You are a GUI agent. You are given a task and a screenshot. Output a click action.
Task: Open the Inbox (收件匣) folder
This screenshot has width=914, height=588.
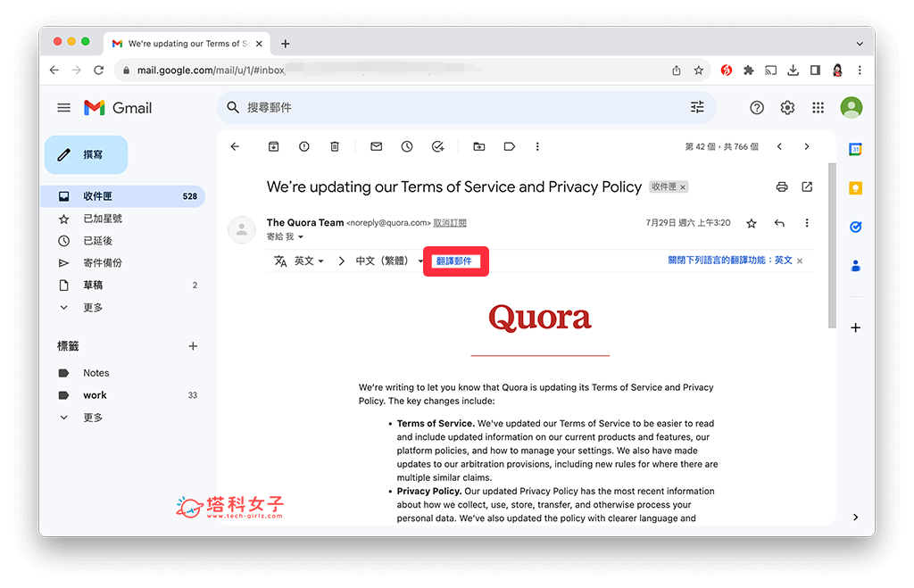point(122,196)
